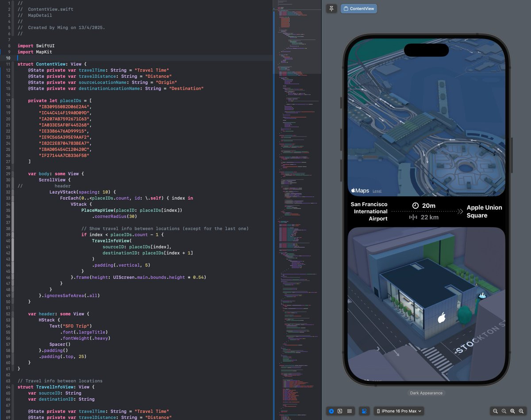Click the .frame(height: UIScreen.main.bounds.height * 0.54) line

pyautogui.click(x=139, y=277)
